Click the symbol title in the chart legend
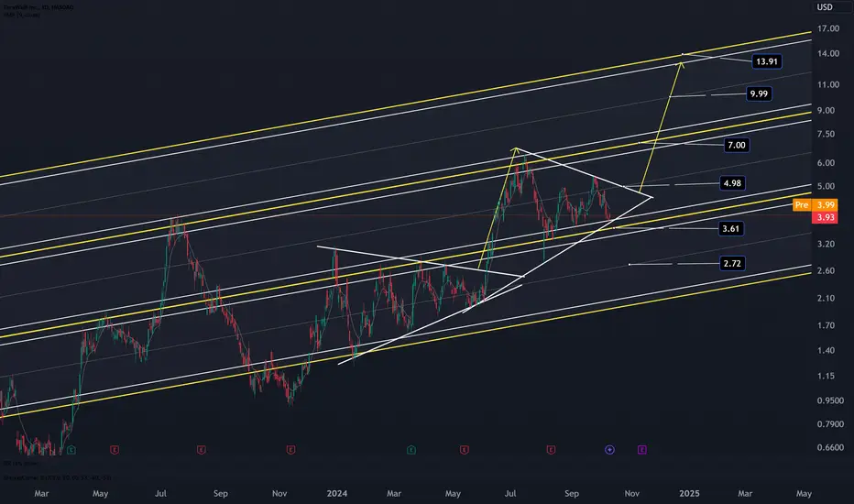Viewport: 854px width, 504px height. pyautogui.click(x=38, y=7)
